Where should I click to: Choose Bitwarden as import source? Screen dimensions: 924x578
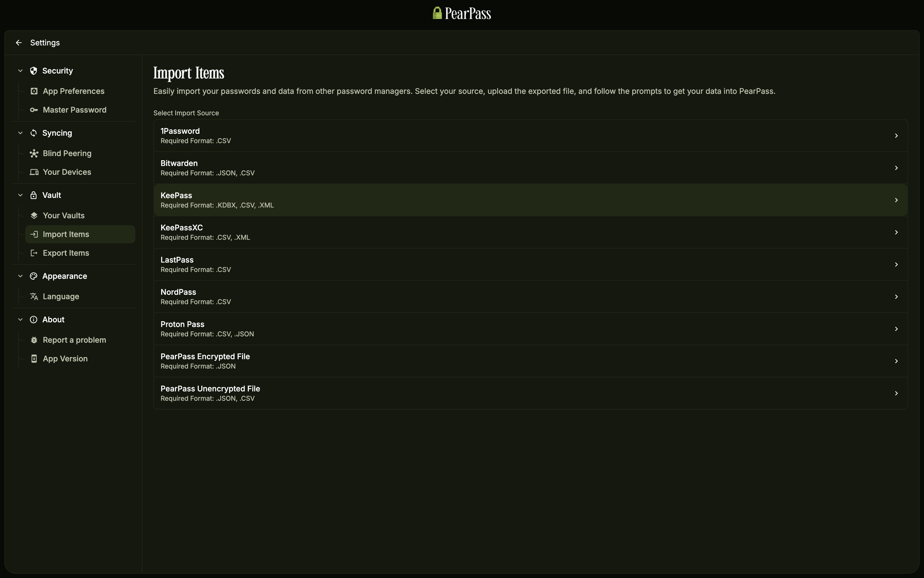(x=530, y=168)
